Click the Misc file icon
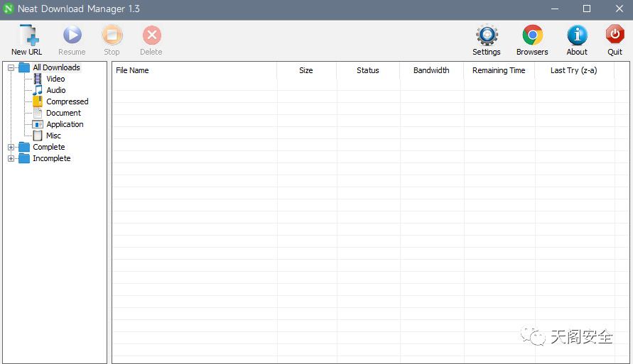This screenshot has width=633, height=364. point(38,136)
